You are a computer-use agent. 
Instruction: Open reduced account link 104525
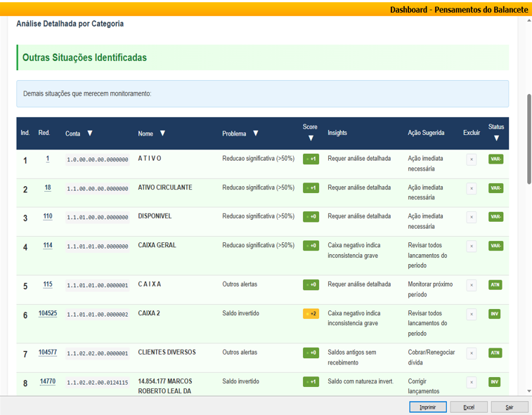tap(48, 314)
